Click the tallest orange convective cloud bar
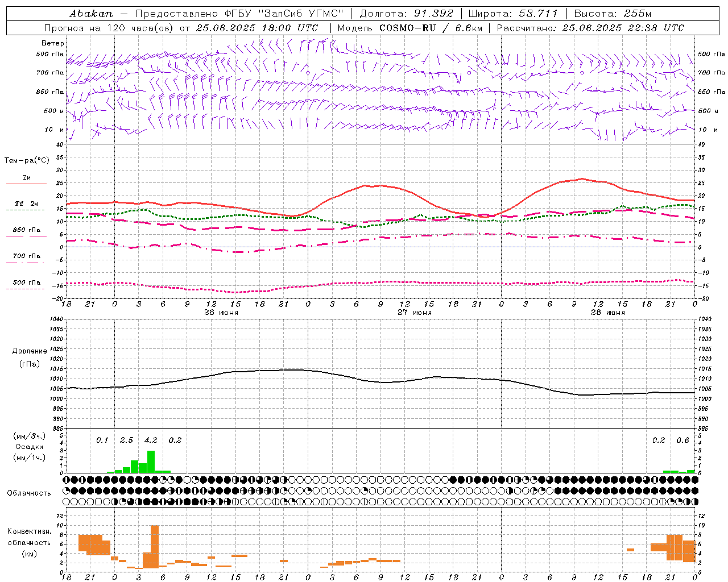 (x=155, y=547)
